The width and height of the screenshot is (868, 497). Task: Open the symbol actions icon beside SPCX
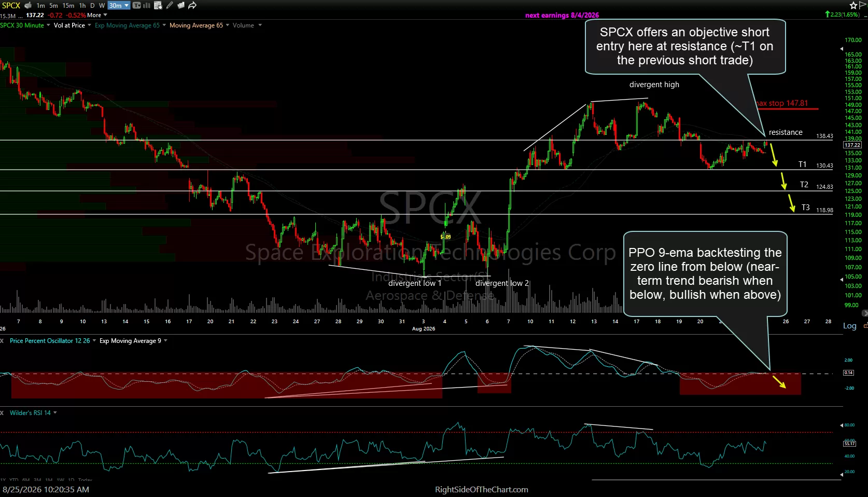click(28, 5)
